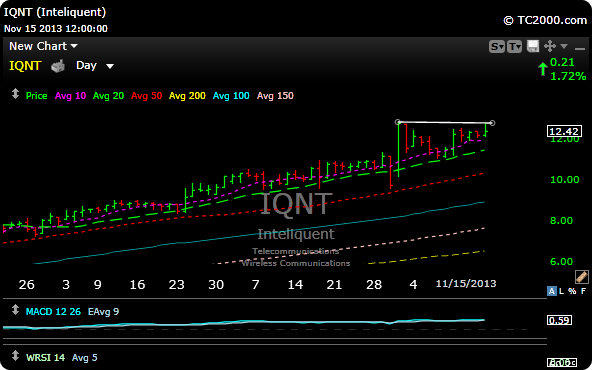Click the pencil drawing tool icon
Image resolution: width=592 pixels, height=370 pixels.
(582, 277)
